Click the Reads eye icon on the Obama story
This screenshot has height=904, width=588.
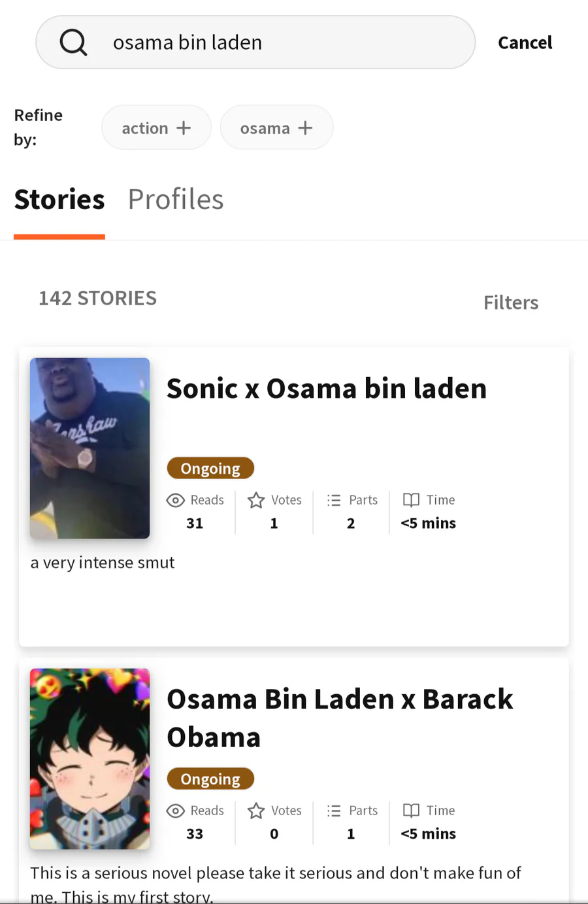pyautogui.click(x=176, y=811)
